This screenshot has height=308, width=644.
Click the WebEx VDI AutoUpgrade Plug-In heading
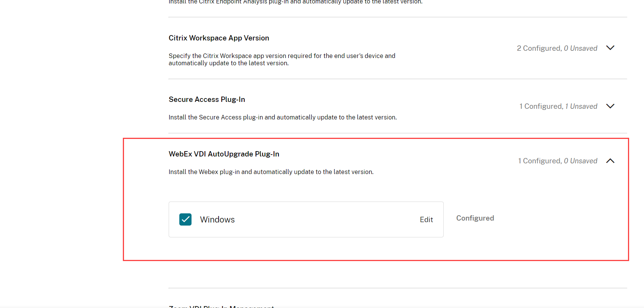pyautogui.click(x=224, y=154)
